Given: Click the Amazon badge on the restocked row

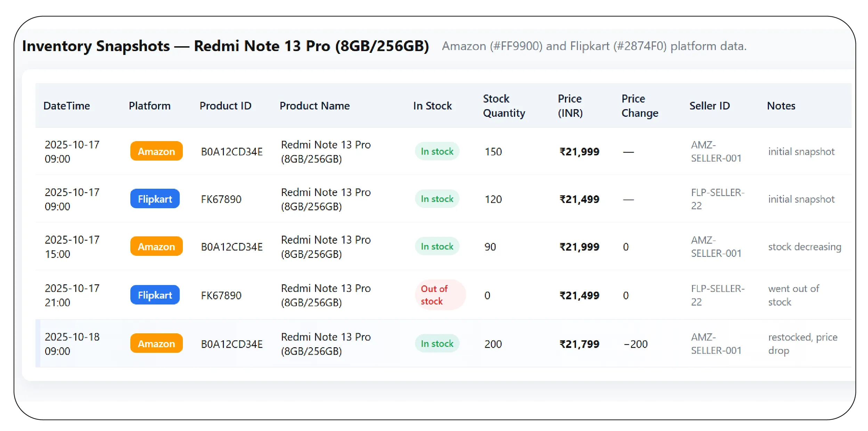Looking at the screenshot, I should (x=156, y=343).
